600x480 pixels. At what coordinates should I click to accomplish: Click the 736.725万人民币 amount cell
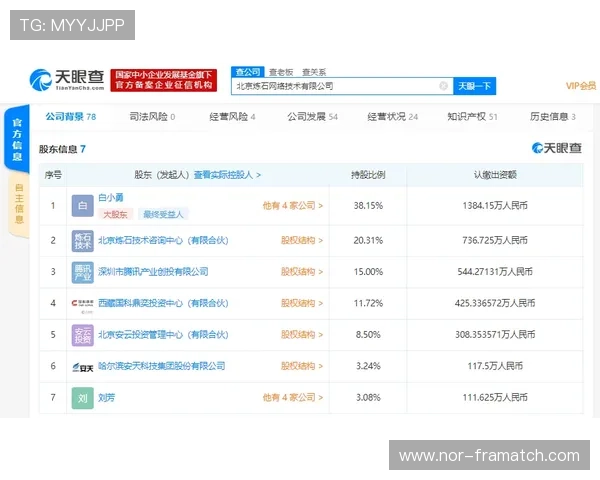(495, 240)
